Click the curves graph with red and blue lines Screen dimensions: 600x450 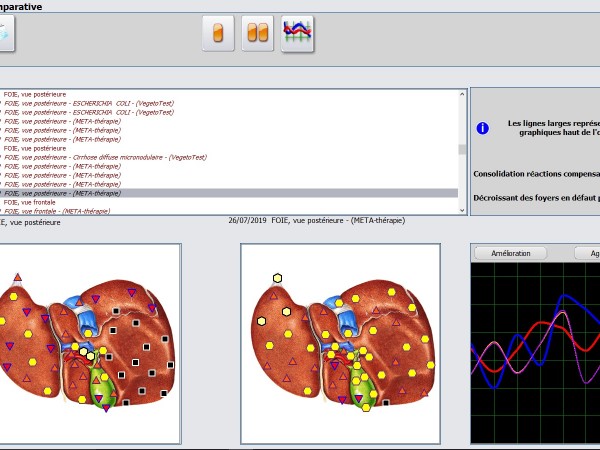click(535, 350)
